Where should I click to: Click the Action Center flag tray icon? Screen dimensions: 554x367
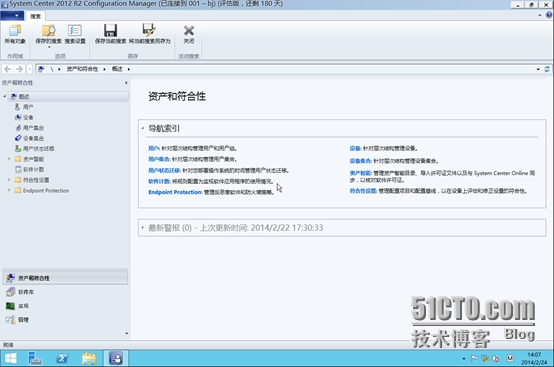(474, 359)
